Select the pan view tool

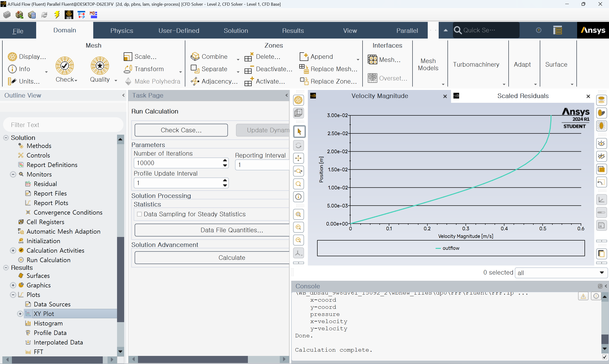[x=299, y=158]
